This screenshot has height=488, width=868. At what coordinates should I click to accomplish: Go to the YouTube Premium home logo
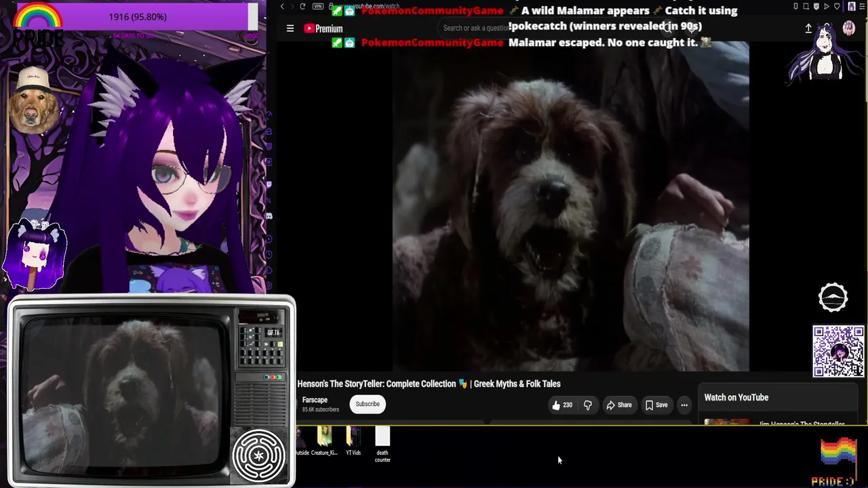tap(323, 28)
